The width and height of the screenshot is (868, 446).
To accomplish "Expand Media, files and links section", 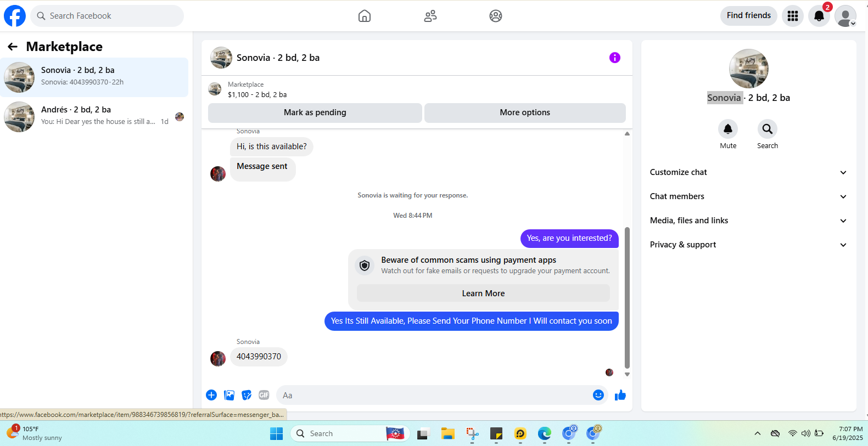I will (748, 221).
